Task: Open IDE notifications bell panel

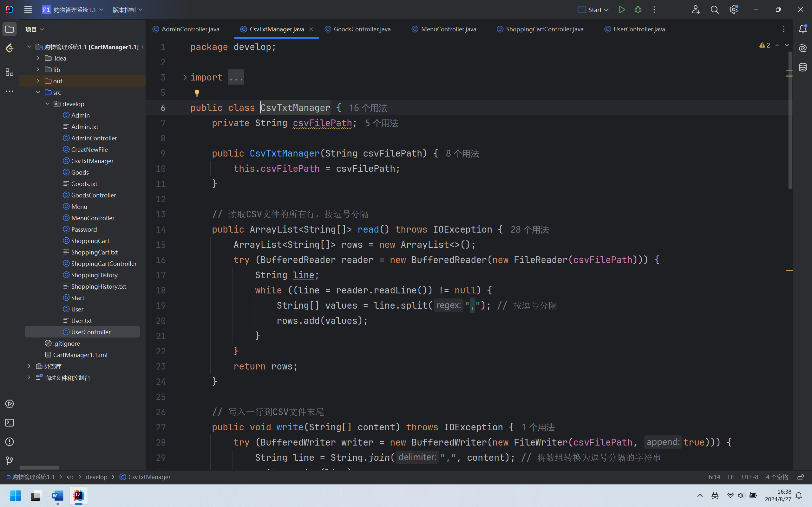Action: coord(802,29)
